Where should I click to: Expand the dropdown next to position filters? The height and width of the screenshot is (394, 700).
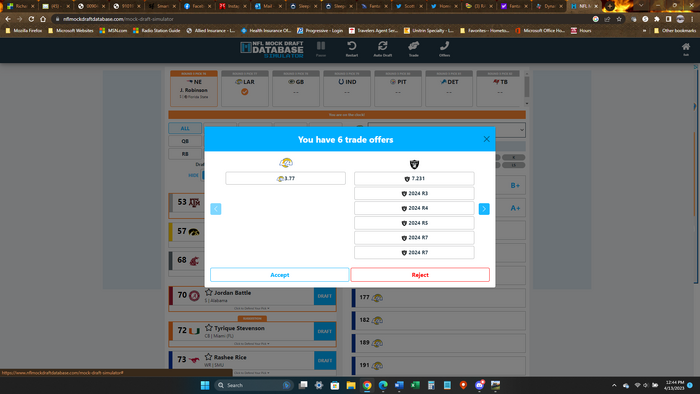coord(446,130)
